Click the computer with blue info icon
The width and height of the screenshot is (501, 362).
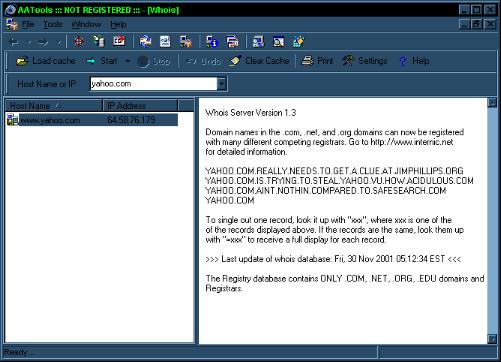[212, 42]
